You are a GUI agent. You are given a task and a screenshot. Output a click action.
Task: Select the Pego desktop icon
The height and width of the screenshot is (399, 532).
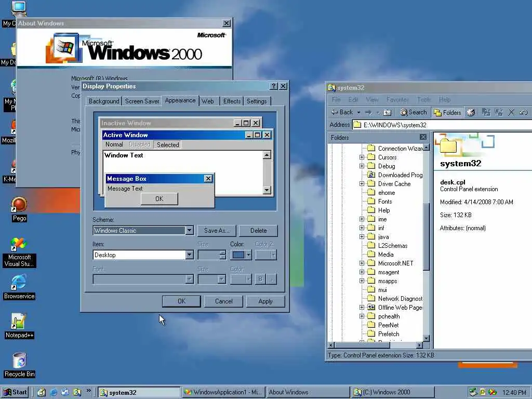click(x=19, y=209)
